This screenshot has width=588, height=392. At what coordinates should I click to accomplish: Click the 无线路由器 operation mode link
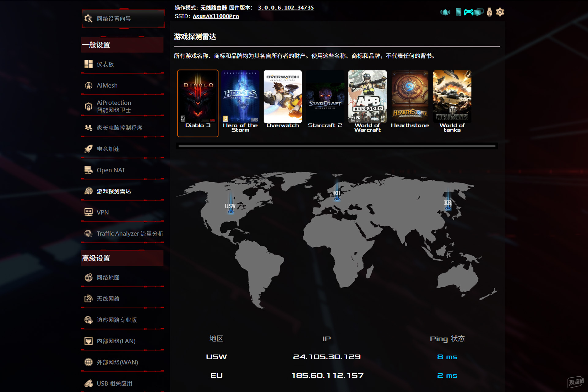click(x=213, y=8)
